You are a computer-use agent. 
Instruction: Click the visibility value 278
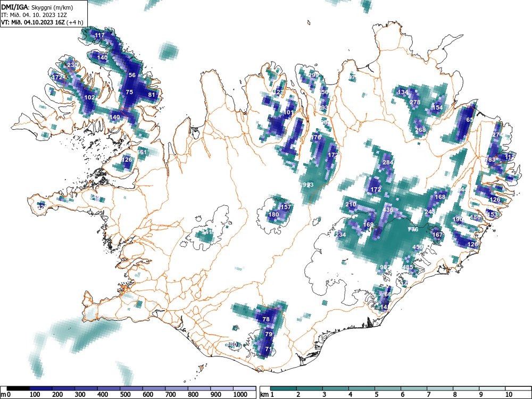click(415, 102)
